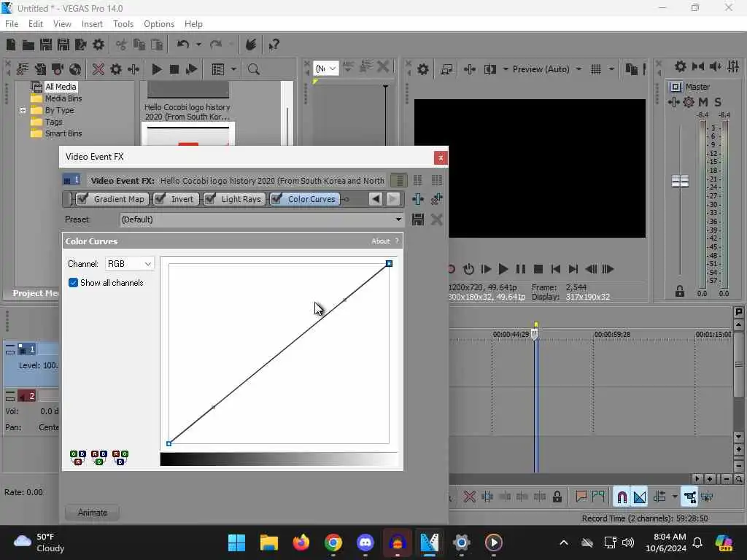Image resolution: width=747 pixels, height=560 pixels.
Task: Toggle automatic crossfades icon
Action: (x=639, y=497)
